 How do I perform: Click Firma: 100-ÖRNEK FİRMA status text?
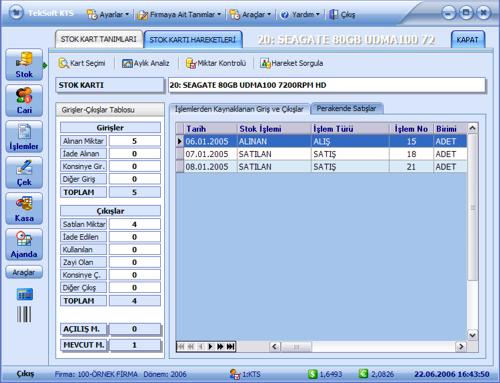(x=96, y=374)
